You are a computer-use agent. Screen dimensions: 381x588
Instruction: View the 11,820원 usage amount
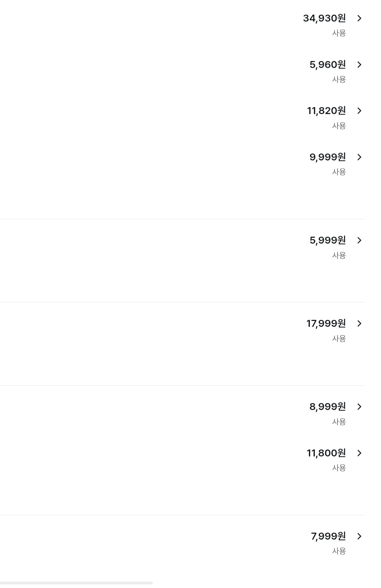coord(326,111)
